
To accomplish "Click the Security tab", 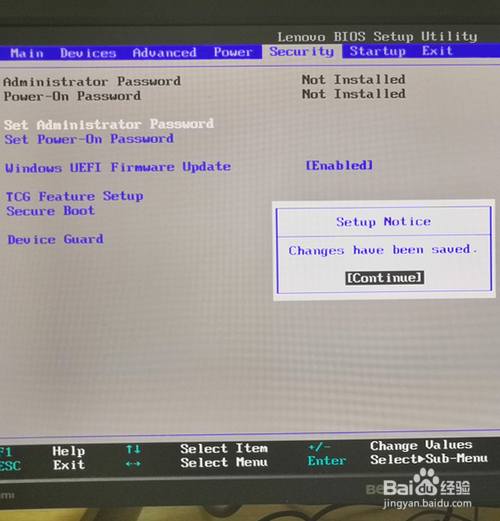I will point(302,51).
